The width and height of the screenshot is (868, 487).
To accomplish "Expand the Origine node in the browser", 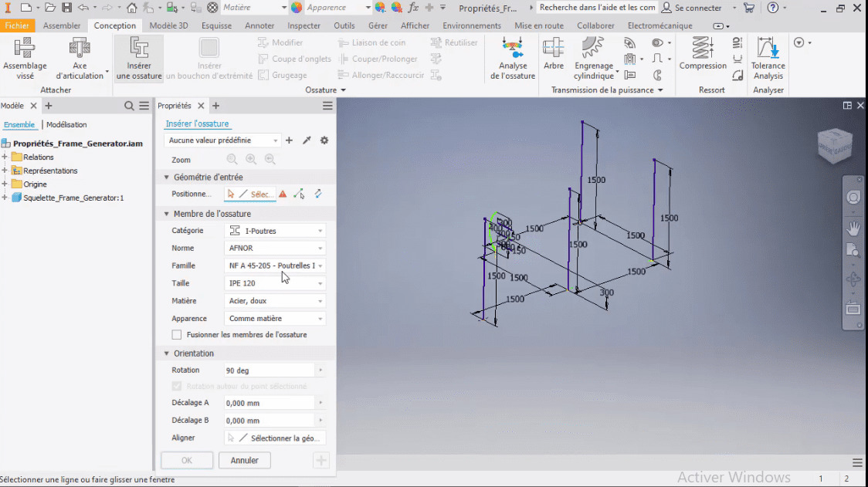I will pyautogui.click(x=5, y=184).
